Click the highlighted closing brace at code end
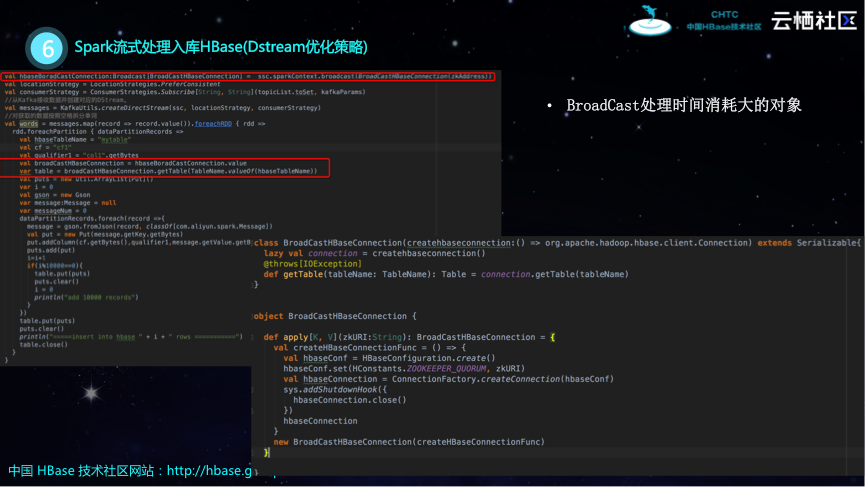This screenshot has height=487, width=865. [x=267, y=452]
